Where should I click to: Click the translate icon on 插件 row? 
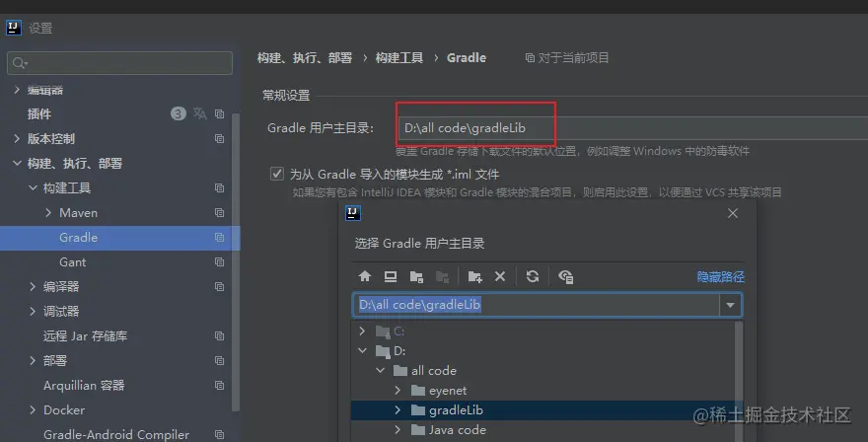200,113
